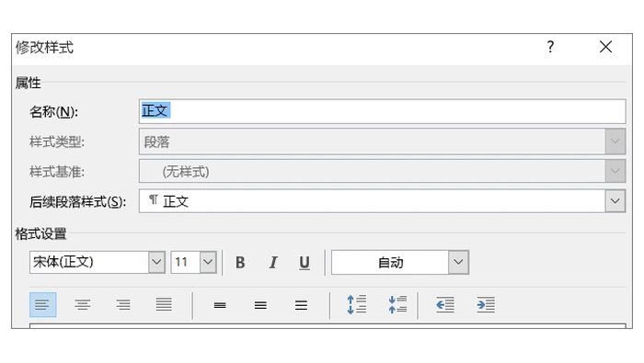This screenshot has width=644, height=363.
Task: Increase indent icon
Action: click(x=486, y=305)
